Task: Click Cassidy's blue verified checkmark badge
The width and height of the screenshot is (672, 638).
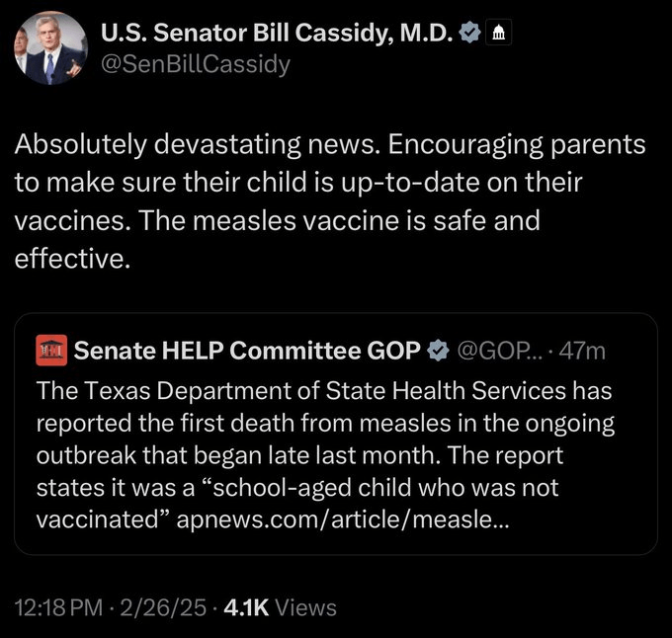Action: (x=470, y=34)
